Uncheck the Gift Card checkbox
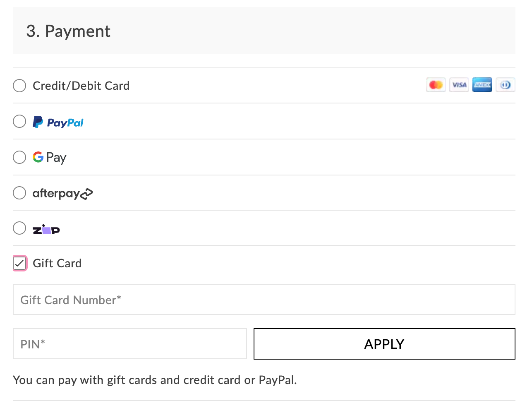Viewport: 532px width, 408px height. [20, 263]
